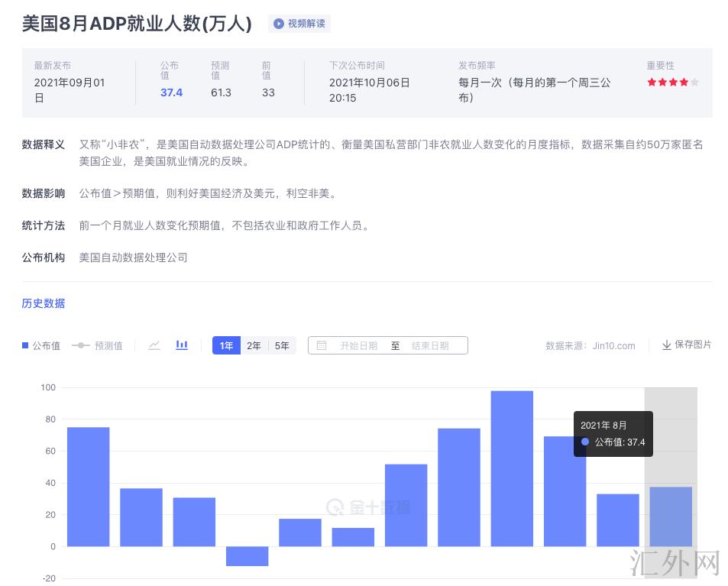Select the 1年 time range
This screenshot has width=728, height=586.
point(226,345)
